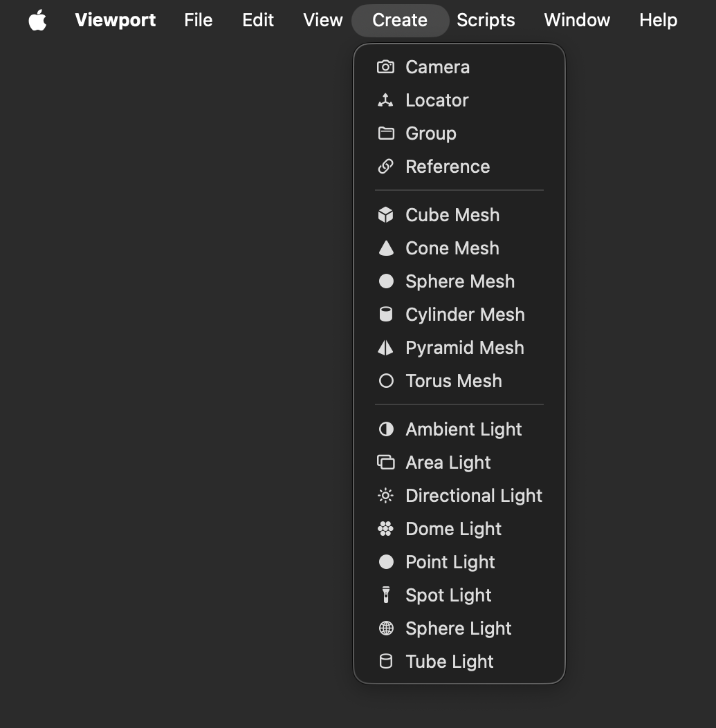Image resolution: width=716 pixels, height=728 pixels.
Task: Create an Area Light
Action: [459, 463]
